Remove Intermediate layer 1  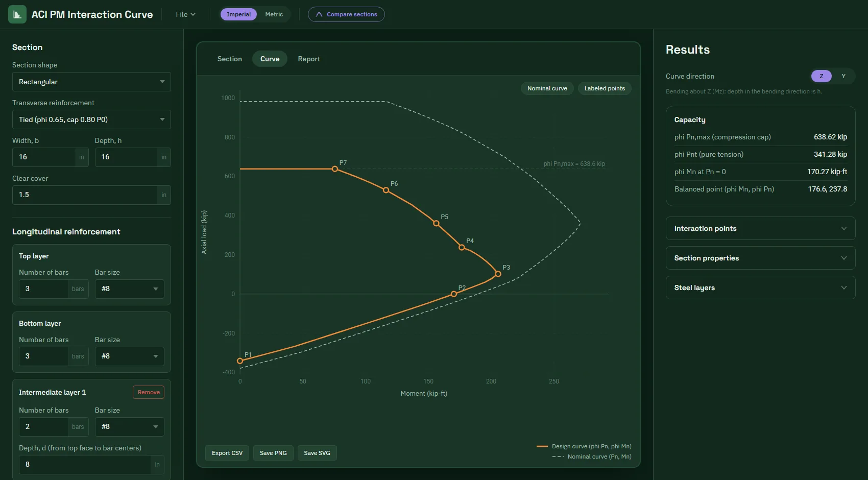[149, 392]
